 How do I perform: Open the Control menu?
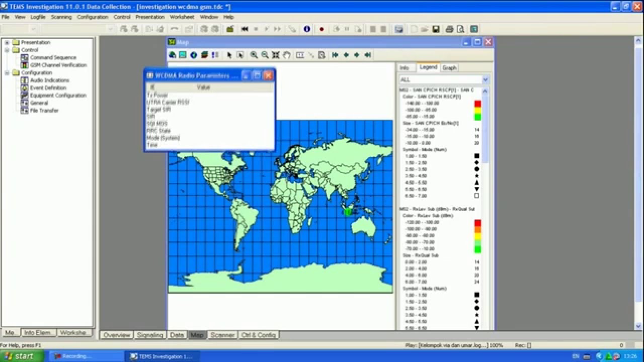click(x=122, y=17)
